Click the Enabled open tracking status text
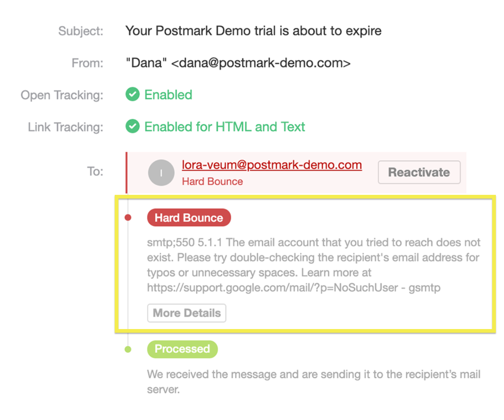 pyautogui.click(x=168, y=95)
